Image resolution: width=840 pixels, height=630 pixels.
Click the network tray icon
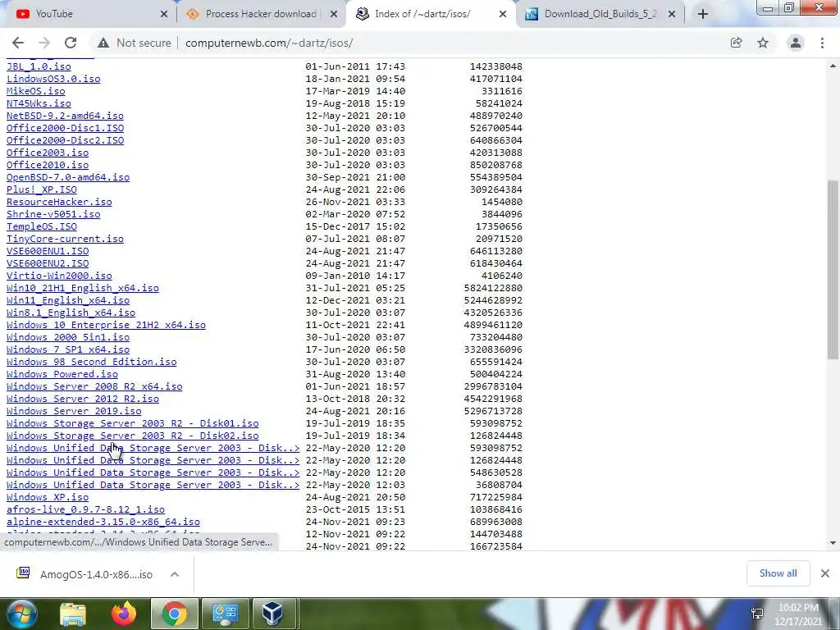click(757, 614)
